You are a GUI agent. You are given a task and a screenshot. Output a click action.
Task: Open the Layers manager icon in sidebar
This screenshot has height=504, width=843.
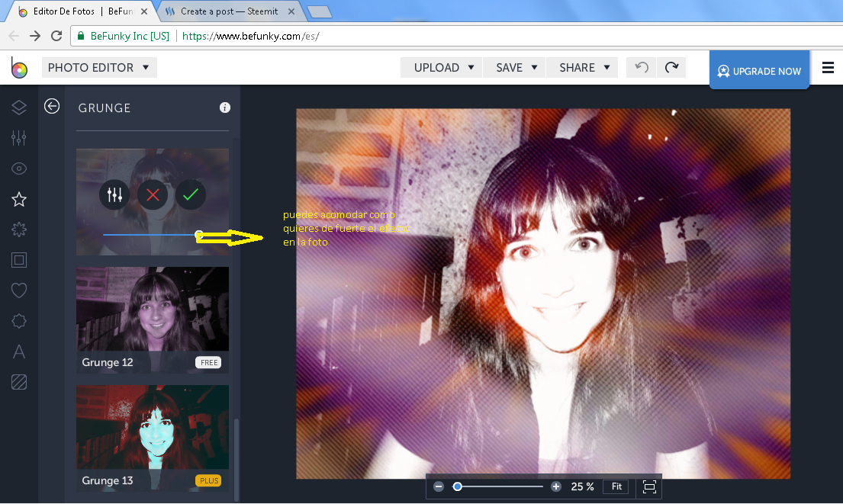(19, 108)
